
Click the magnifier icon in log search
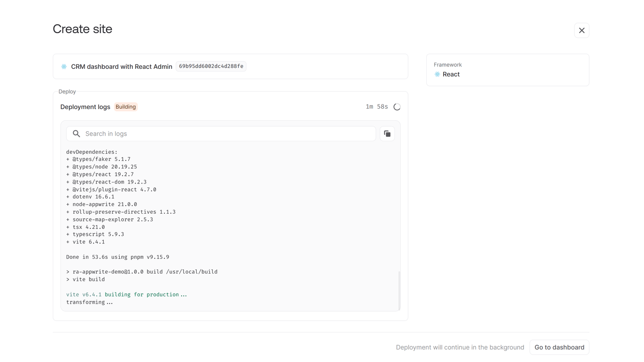coord(76,134)
